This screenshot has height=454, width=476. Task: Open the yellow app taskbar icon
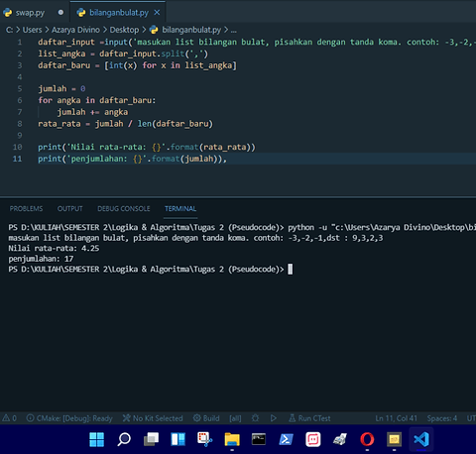(394, 439)
